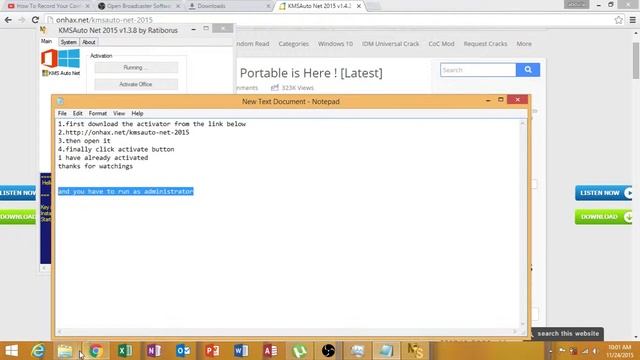640x360 pixels.
Task: Switch to the Downloads browser tab
Action: click(229, 6)
